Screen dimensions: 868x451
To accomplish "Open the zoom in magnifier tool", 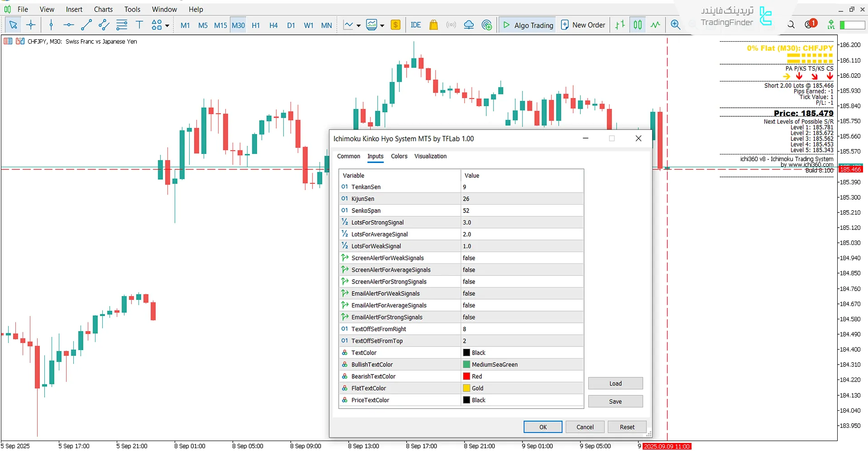I will point(675,25).
